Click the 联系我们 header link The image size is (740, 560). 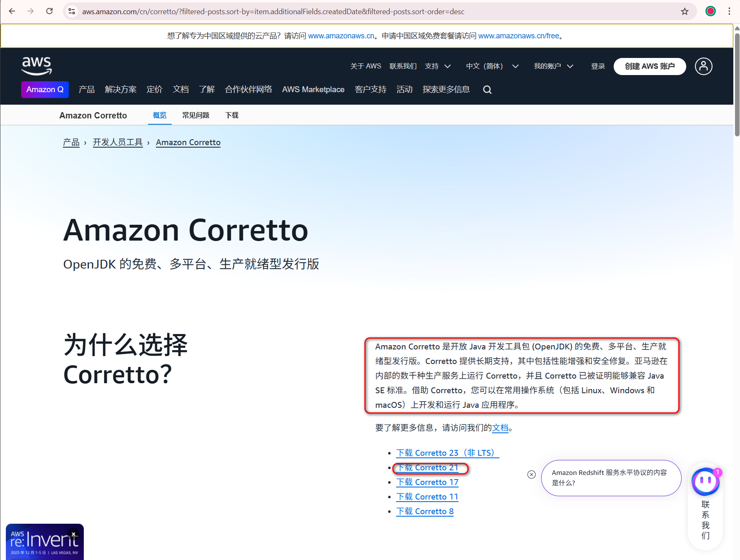[403, 66]
